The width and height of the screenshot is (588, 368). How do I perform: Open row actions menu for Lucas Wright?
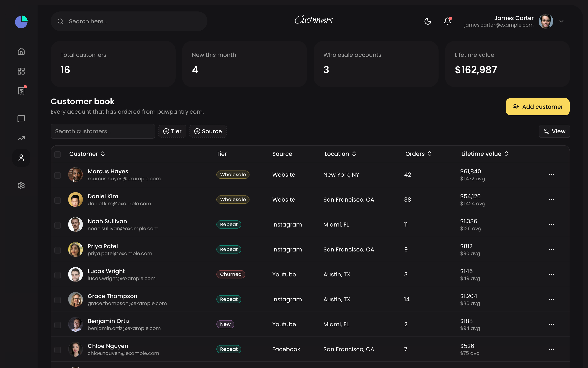[551, 274]
